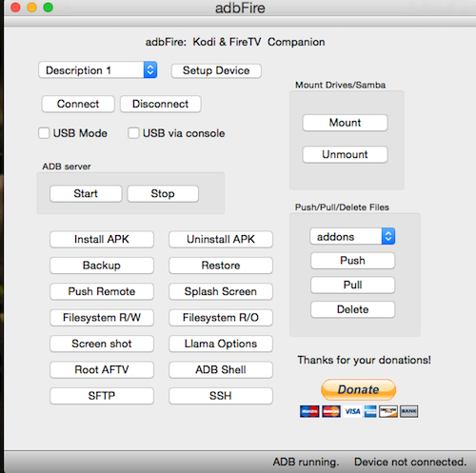The height and width of the screenshot is (473, 476).
Task: Close the adbFire window
Action: (15, 8)
